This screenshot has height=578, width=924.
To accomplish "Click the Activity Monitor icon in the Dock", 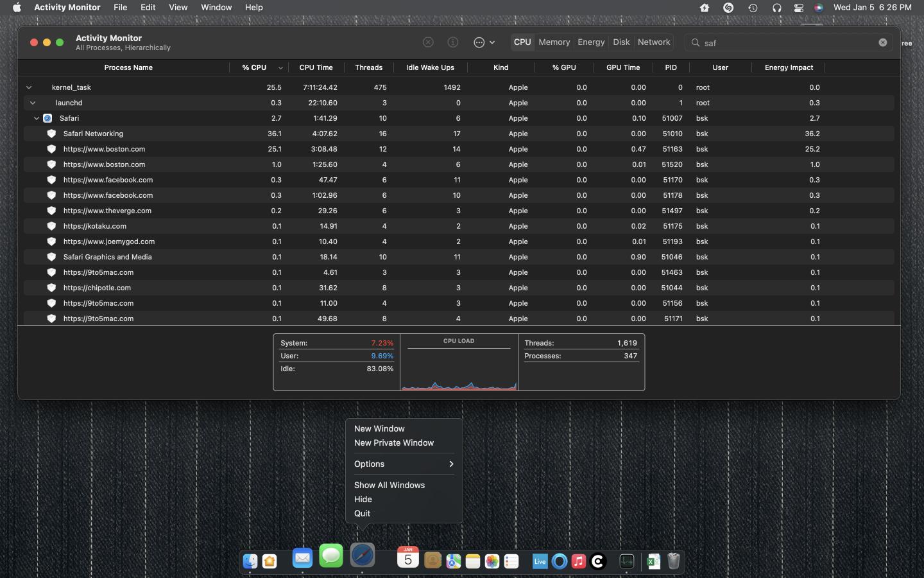I will tap(627, 561).
